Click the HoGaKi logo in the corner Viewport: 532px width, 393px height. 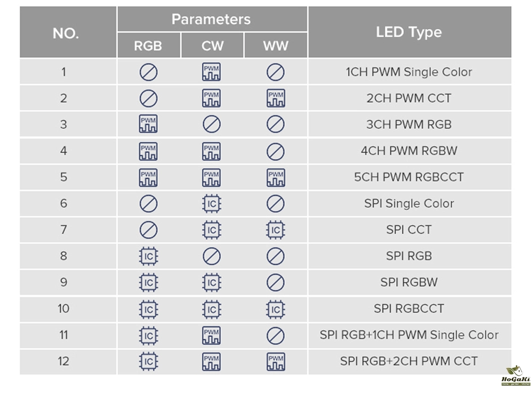pyautogui.click(x=516, y=376)
